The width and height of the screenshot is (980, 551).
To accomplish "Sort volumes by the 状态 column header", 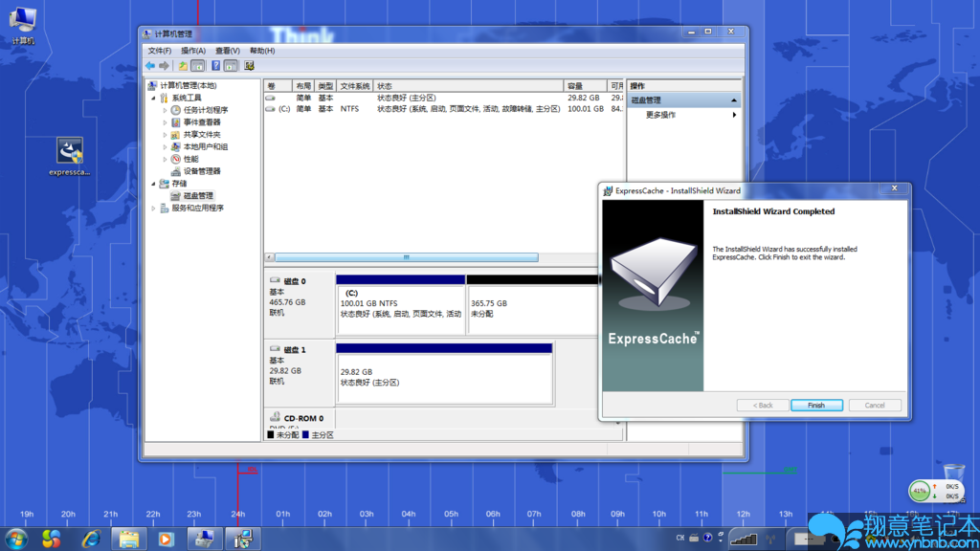I will [x=468, y=85].
